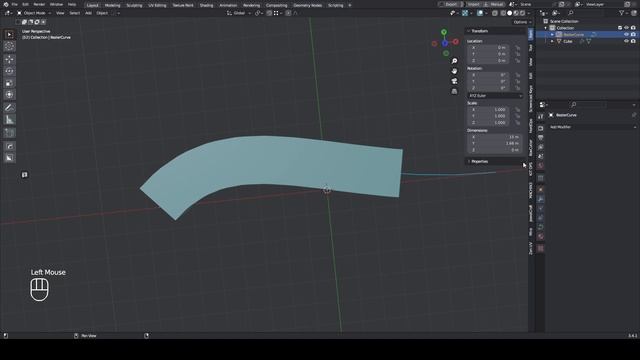Click the outliner filter funnel icon
The height and width of the screenshot is (360, 640).
[x=622, y=13]
